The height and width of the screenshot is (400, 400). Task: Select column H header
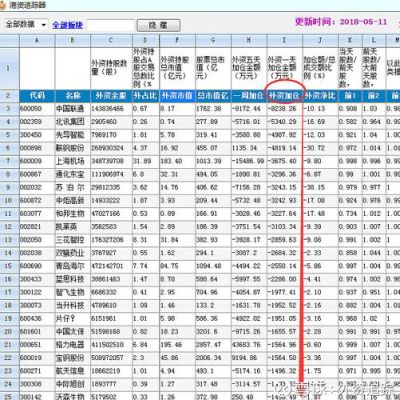point(249,40)
